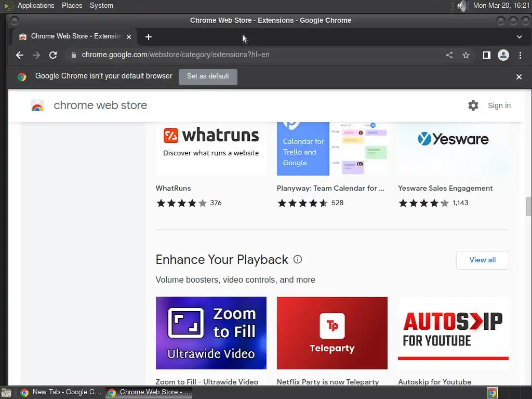Open the Teleparty extension thumbnail

(332, 333)
